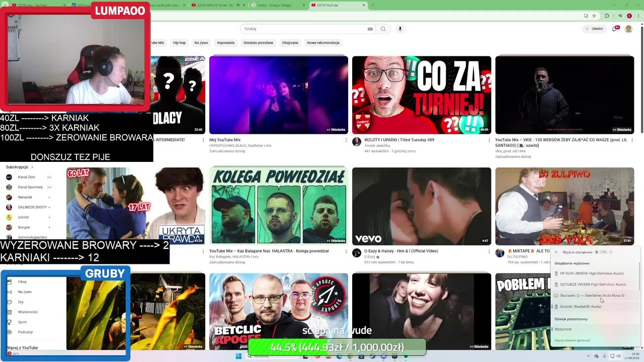Bookmark this page with the star icon
644x362 pixels.
pos(594,16)
